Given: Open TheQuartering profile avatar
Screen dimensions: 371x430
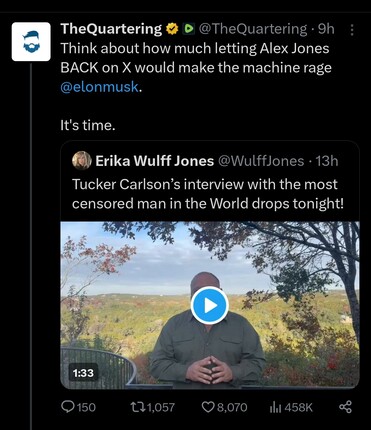Looking at the screenshot, I should pyautogui.click(x=31, y=42).
